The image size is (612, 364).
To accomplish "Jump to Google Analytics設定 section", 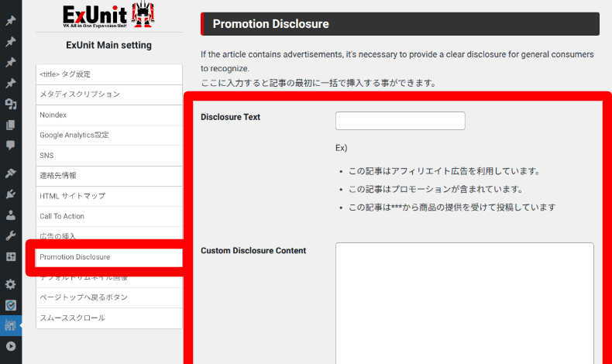I will tap(108, 135).
